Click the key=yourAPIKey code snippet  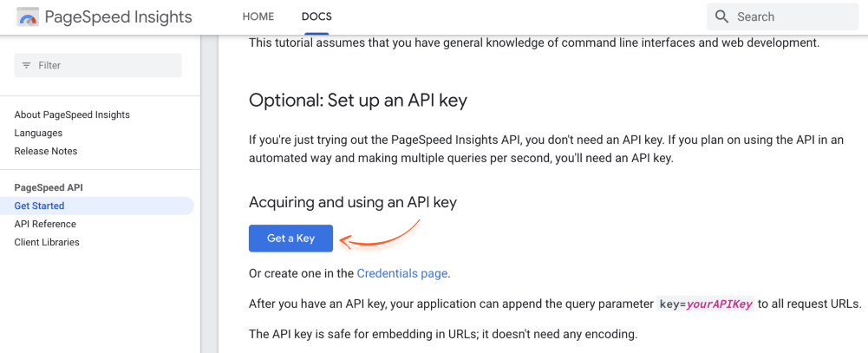[706, 304]
